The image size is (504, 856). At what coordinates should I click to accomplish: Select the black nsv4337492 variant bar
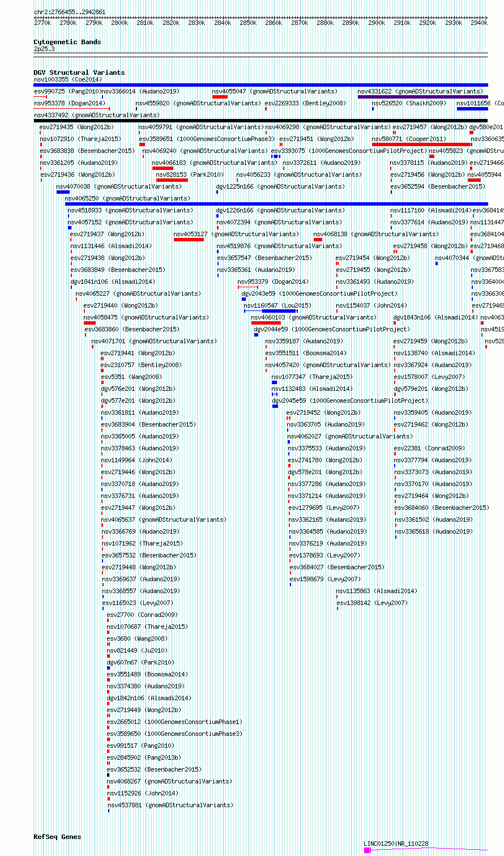point(260,121)
